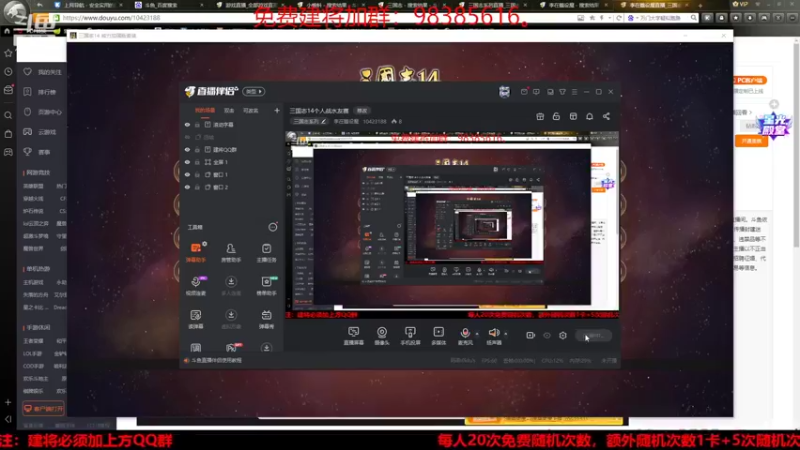800x450 pixels.
Task: Lock the 全屏 1 source
Action: coord(197,162)
